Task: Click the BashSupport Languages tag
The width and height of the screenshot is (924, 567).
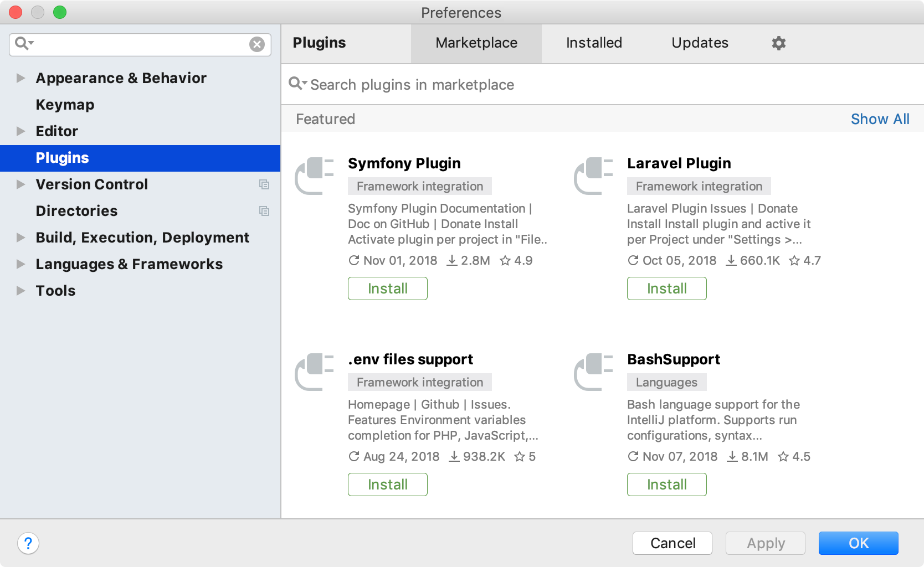Action: coord(667,382)
